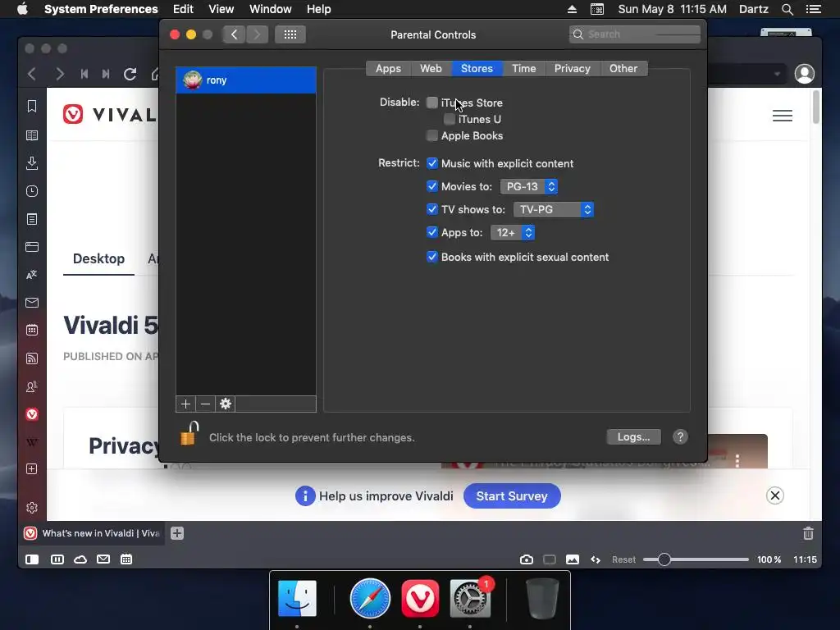Image resolution: width=840 pixels, height=630 pixels.
Task: Open the user actions gear menu
Action: (x=226, y=404)
